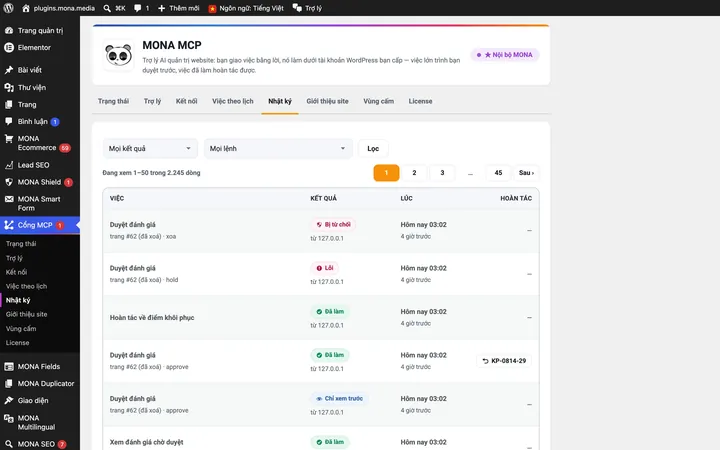Select the Nhật ký tab
720x450 pixels.
280,101
